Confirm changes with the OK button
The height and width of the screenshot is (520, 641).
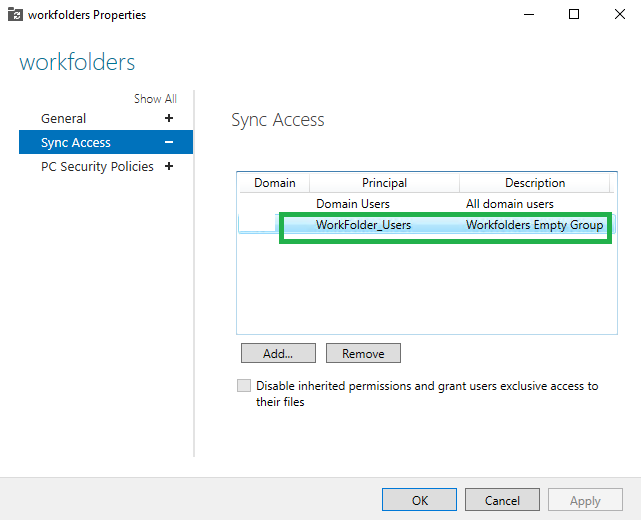[419, 500]
